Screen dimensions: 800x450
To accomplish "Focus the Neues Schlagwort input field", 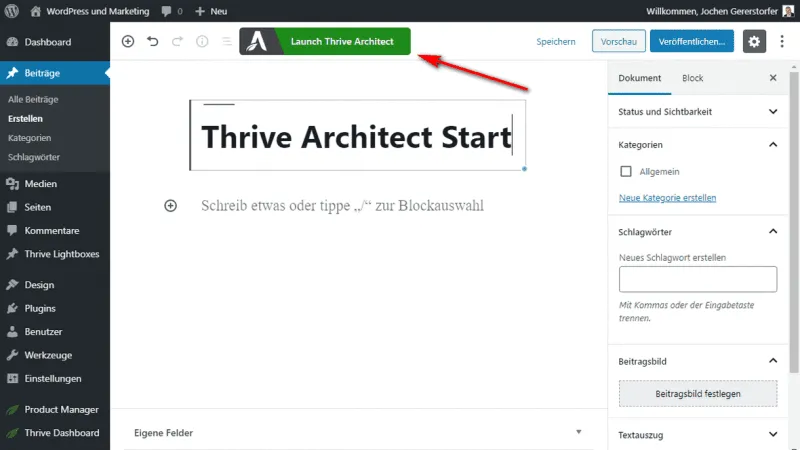I will click(698, 279).
